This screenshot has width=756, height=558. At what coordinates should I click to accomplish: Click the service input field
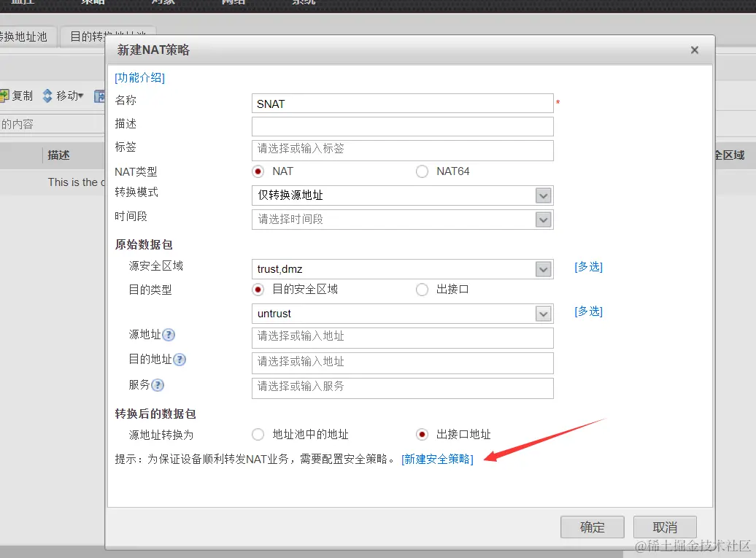[x=402, y=388]
